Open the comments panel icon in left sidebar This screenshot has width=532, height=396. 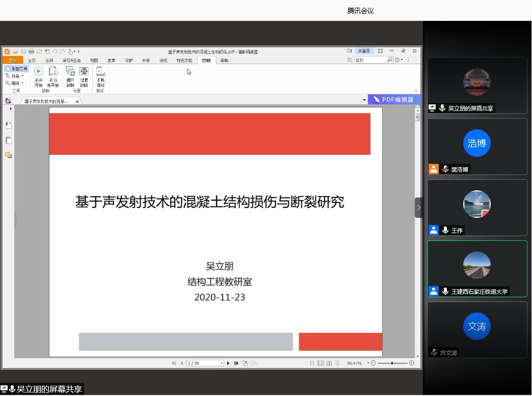tap(8, 155)
